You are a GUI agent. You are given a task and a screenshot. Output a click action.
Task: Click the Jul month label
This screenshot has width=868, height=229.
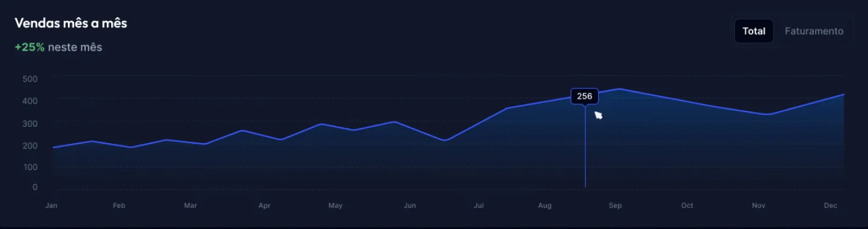click(479, 206)
